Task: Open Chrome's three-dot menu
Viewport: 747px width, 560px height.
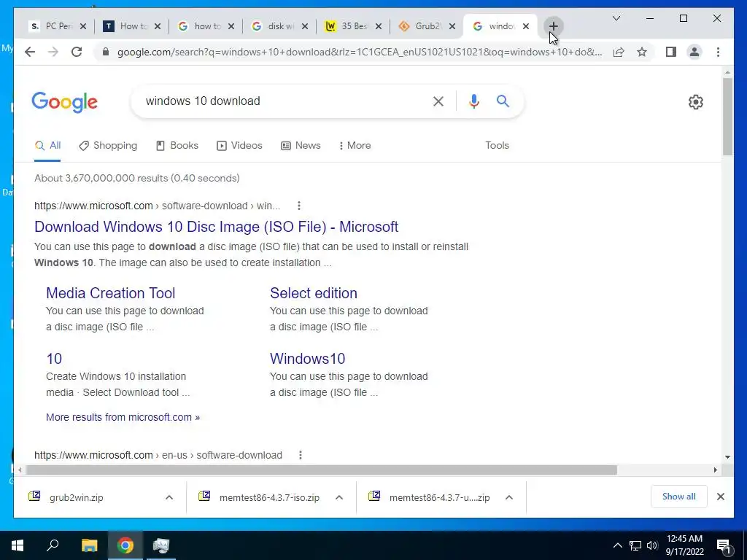Action: [x=718, y=52]
